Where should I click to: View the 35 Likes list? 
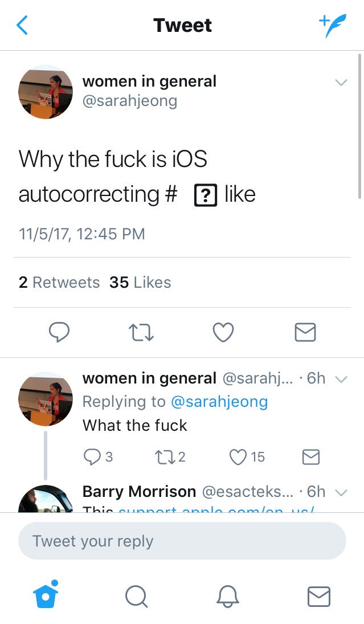pyautogui.click(x=140, y=283)
